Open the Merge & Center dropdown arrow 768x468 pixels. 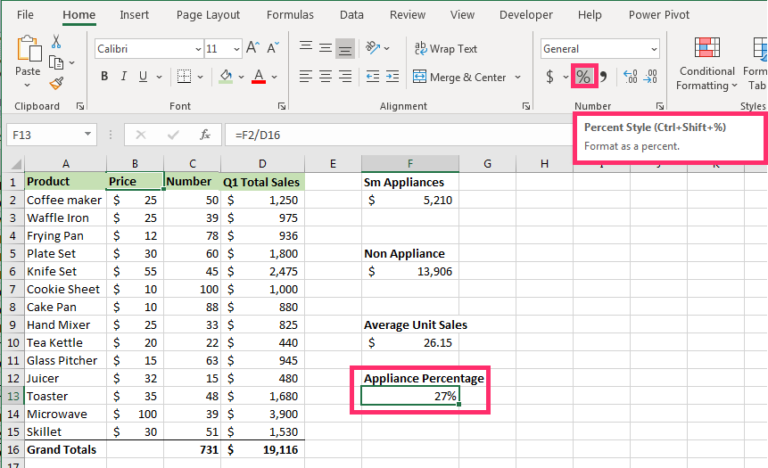[518, 77]
